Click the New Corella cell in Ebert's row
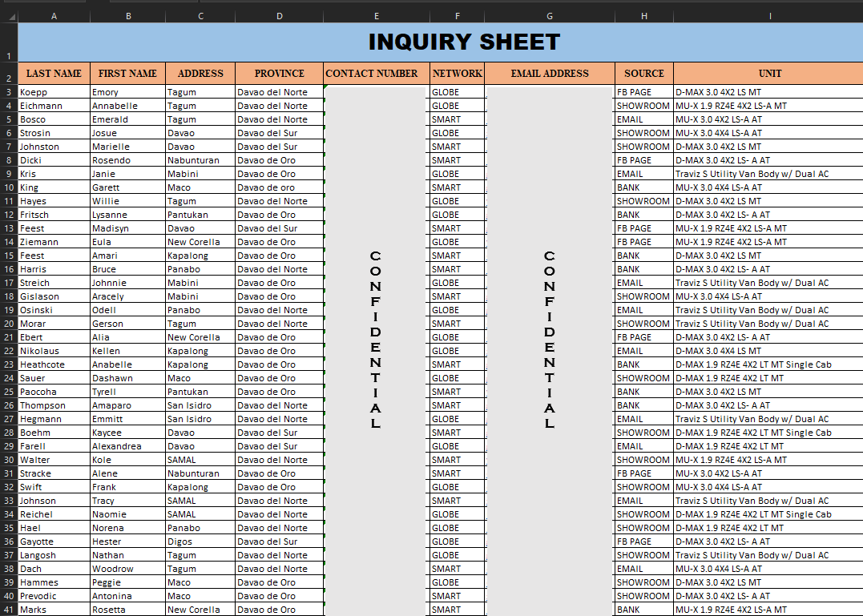Screen dimensions: 863x616 tap(200, 337)
